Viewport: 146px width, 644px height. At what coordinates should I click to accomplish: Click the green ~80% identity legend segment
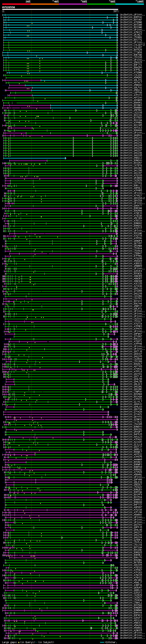[101, 4]
